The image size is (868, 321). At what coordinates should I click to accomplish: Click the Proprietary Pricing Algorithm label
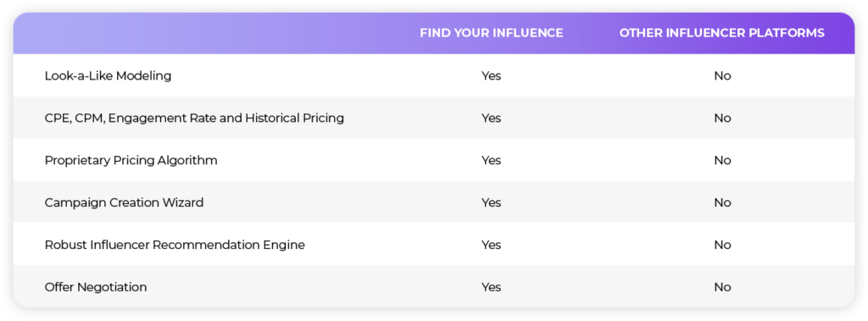pos(131,161)
